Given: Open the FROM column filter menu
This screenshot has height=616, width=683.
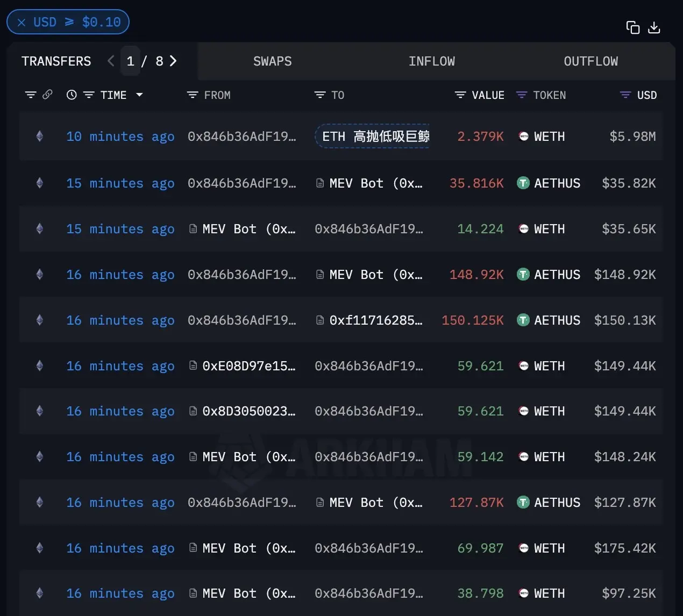Looking at the screenshot, I should [x=192, y=95].
